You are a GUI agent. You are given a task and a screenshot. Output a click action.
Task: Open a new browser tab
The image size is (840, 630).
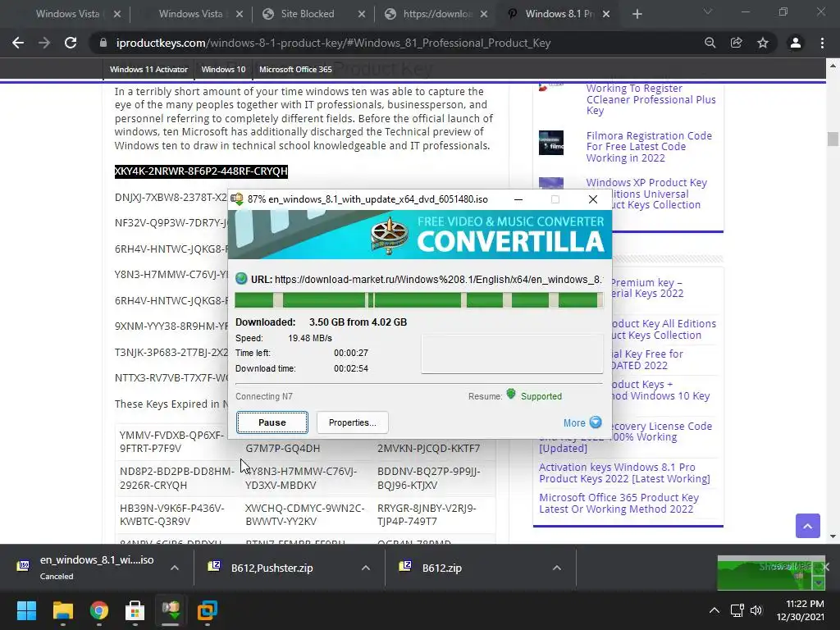click(x=637, y=14)
